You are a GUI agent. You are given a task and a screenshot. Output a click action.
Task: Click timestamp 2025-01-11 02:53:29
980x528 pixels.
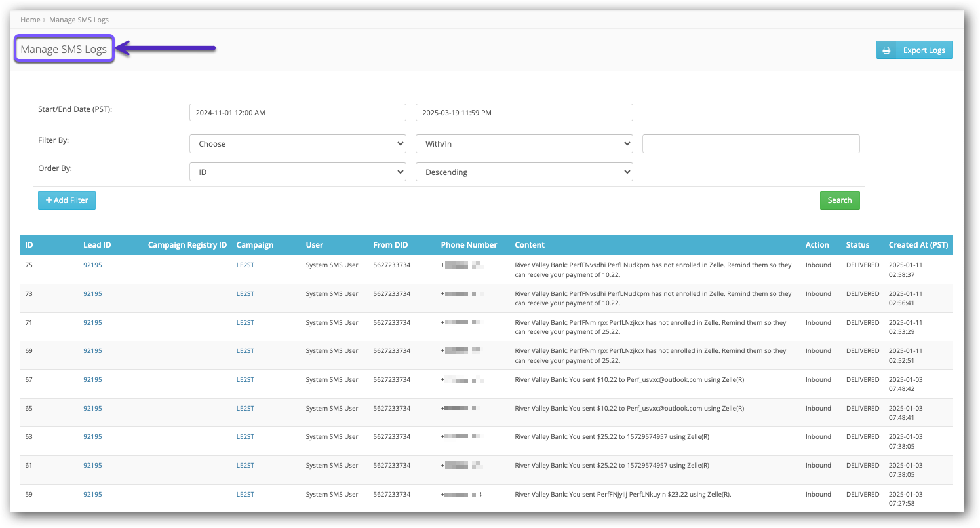point(906,328)
